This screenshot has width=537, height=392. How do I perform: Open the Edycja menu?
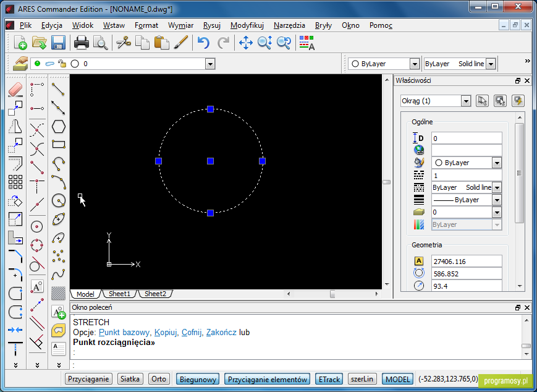click(x=52, y=25)
